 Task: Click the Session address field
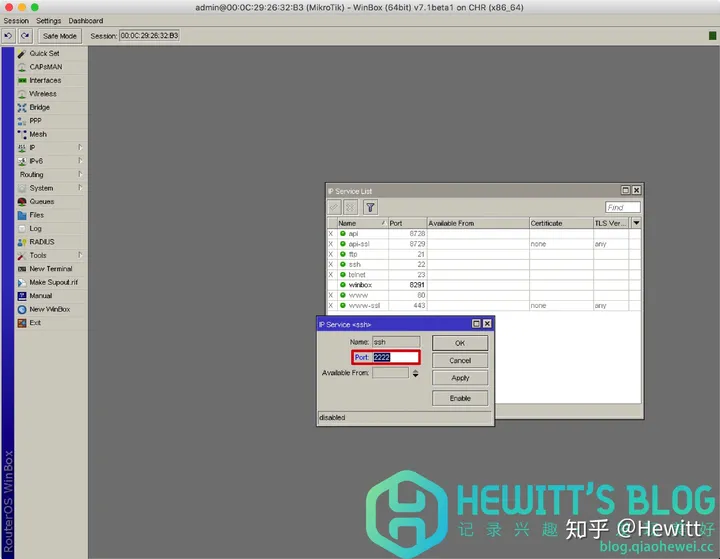(x=149, y=36)
